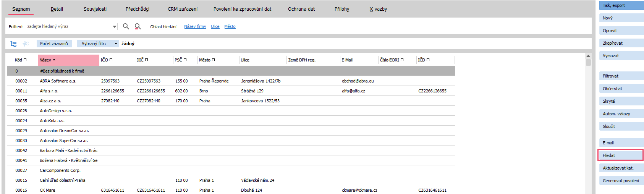Click the fulltext search magnifier icon
This screenshot has width=644, height=194.
click(x=126, y=26)
